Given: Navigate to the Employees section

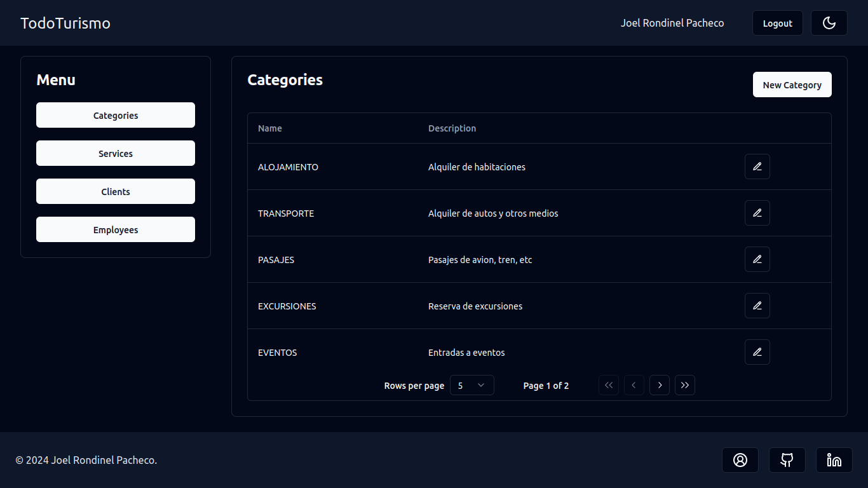Looking at the screenshot, I should click(x=116, y=229).
